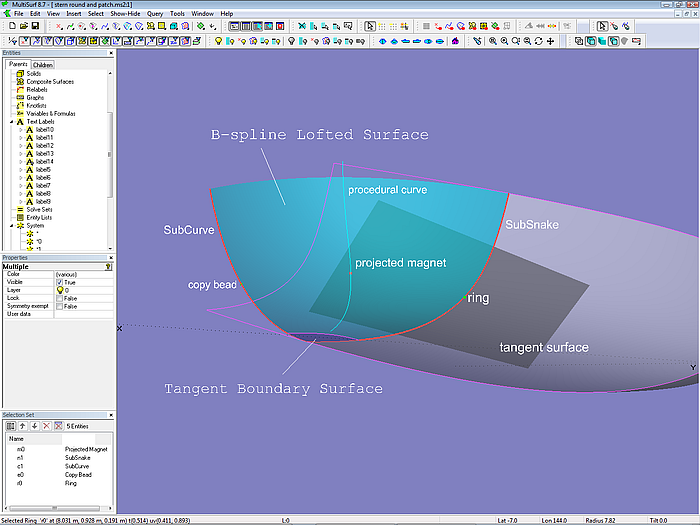This screenshot has width=700, height=525.
Task: Enable Symmetry exempt checkbox
Action: click(60, 306)
